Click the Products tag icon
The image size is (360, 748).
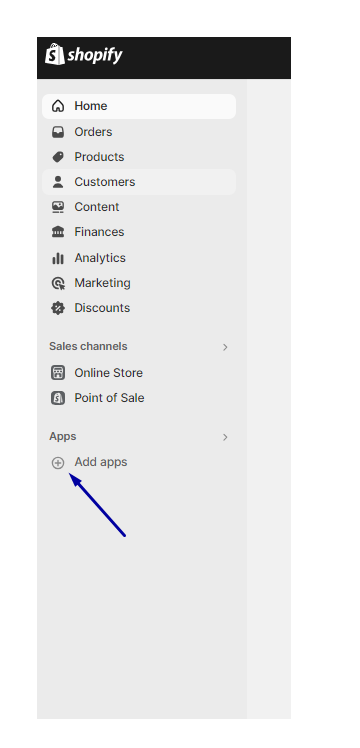[x=58, y=157]
